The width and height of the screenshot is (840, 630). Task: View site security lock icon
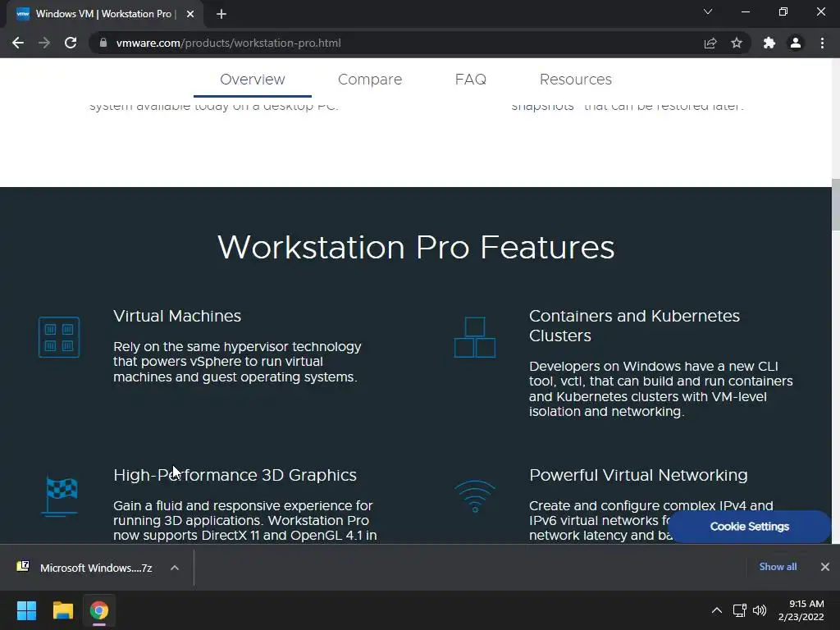103,43
